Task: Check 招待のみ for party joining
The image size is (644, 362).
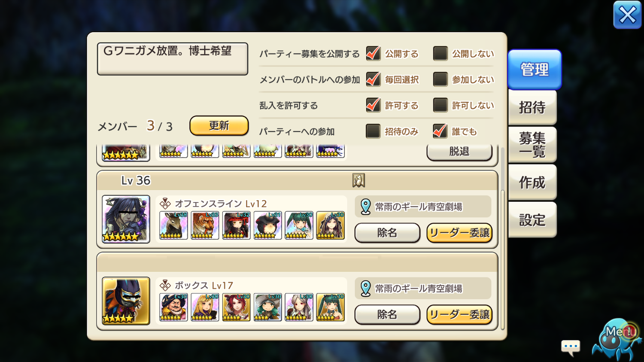Action: 373,131
